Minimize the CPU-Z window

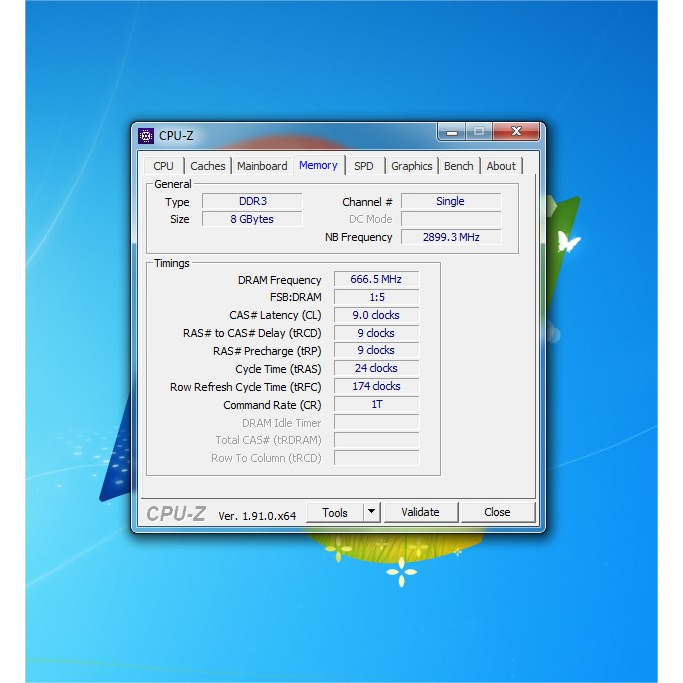tap(452, 132)
